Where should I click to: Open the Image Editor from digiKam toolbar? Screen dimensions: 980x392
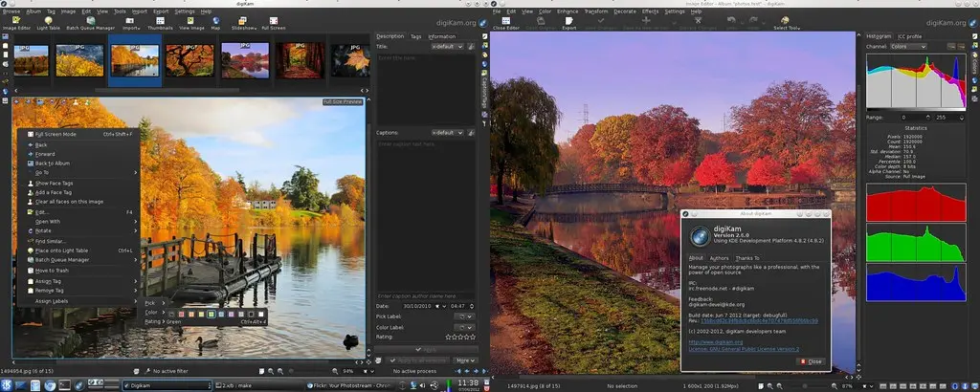pos(16,24)
